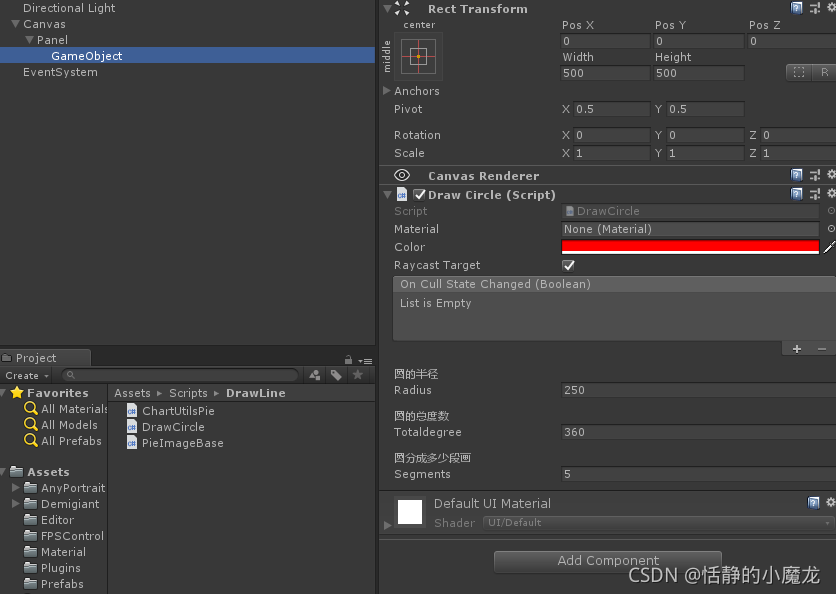Screen dimensions: 836x594
Task: Open All Prefabs saved search
Action: tap(63, 441)
